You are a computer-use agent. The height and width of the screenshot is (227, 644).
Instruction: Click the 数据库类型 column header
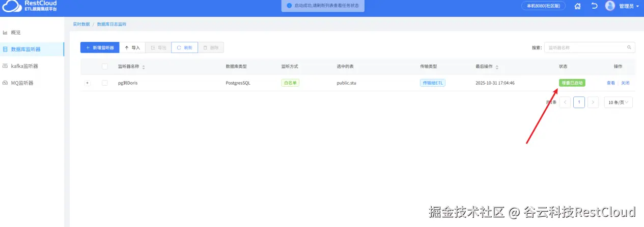pyautogui.click(x=236, y=67)
